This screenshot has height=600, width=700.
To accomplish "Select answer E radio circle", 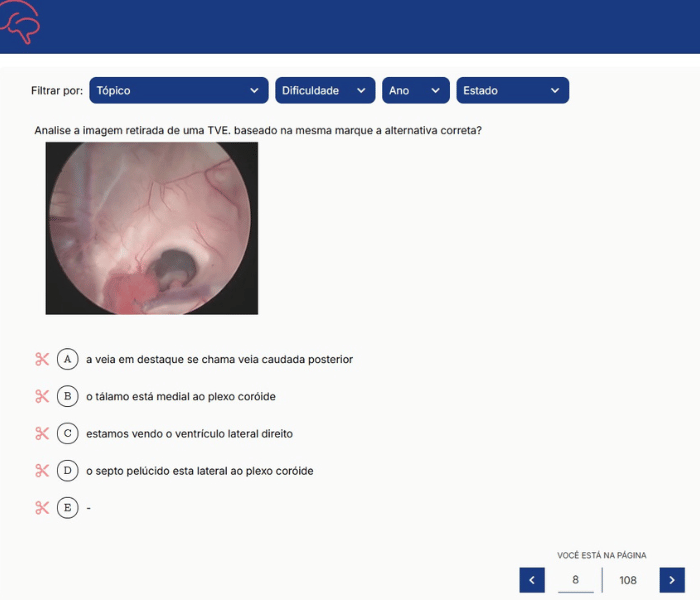I will click(68, 507).
